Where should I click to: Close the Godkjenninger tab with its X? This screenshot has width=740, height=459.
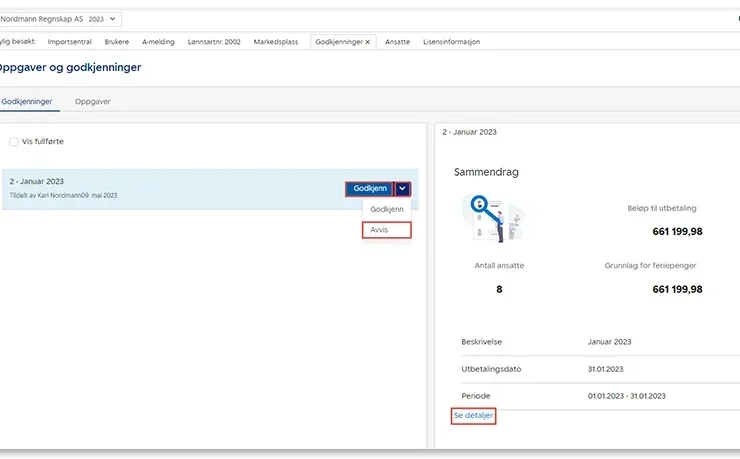pos(367,42)
